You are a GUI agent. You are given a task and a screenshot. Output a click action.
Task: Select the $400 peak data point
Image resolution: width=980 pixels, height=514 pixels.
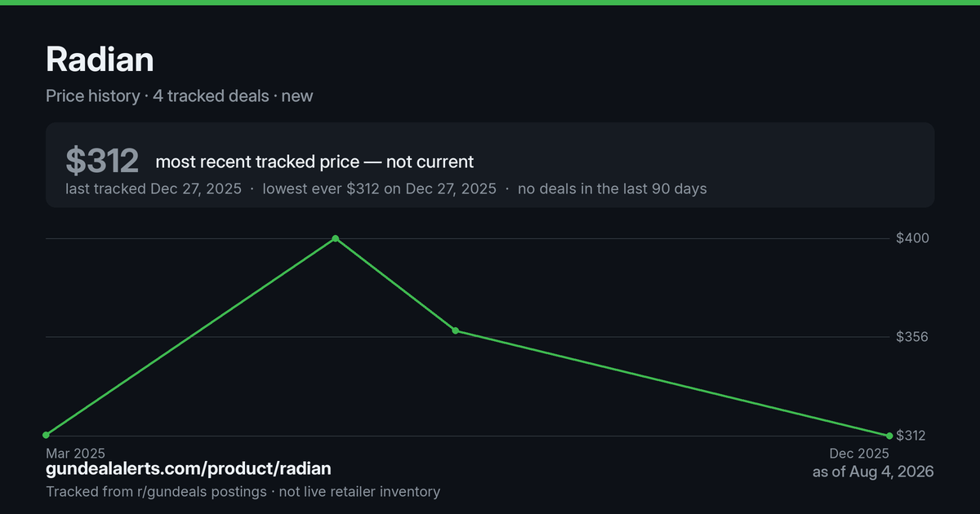(x=336, y=238)
